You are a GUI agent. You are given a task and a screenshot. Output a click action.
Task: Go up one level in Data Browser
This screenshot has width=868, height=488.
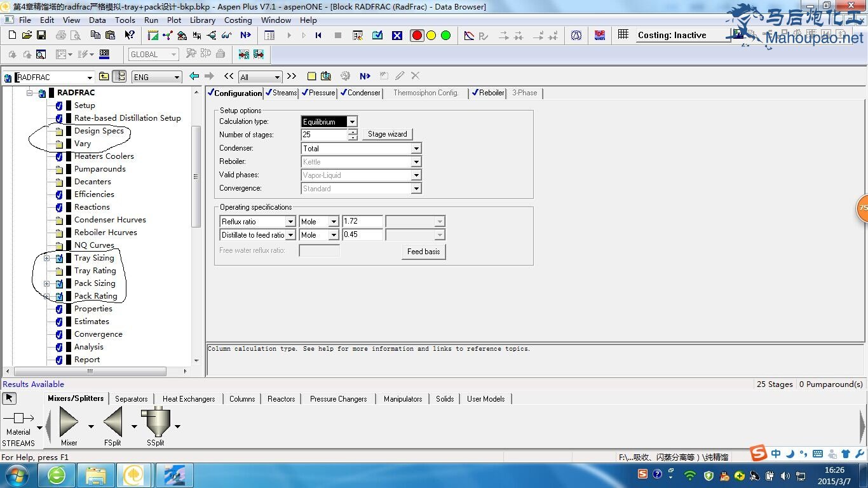104,77
